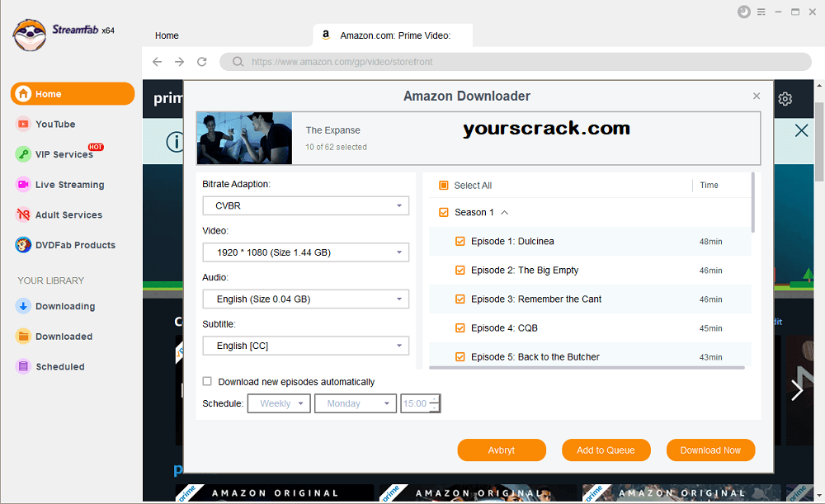Click the carousel next arrow
825x504 pixels.
point(797,390)
